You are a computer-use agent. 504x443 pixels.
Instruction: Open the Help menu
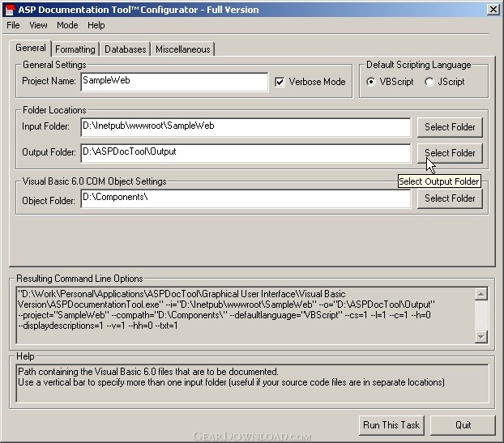pyautogui.click(x=96, y=25)
